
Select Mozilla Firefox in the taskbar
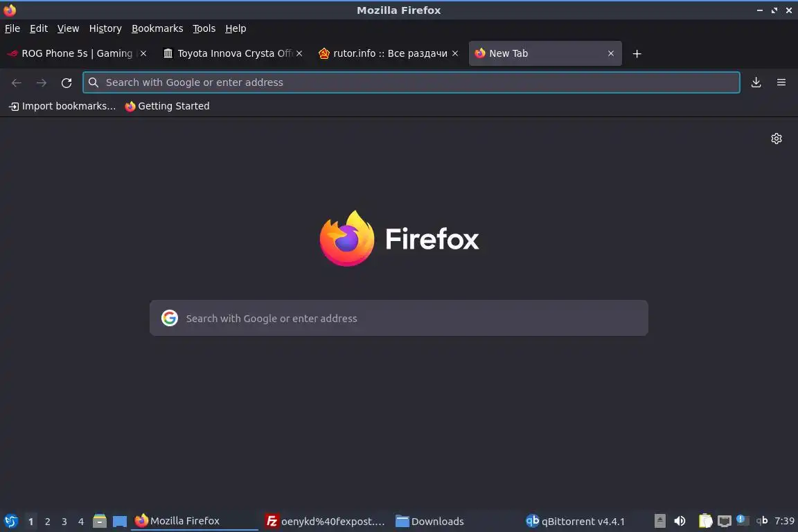point(195,521)
